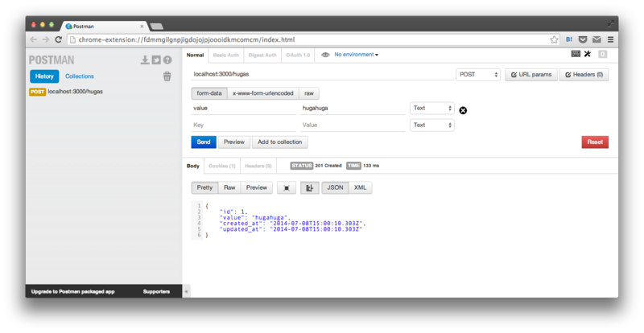Reload the page
This screenshot has height=333, width=644.
58,39
